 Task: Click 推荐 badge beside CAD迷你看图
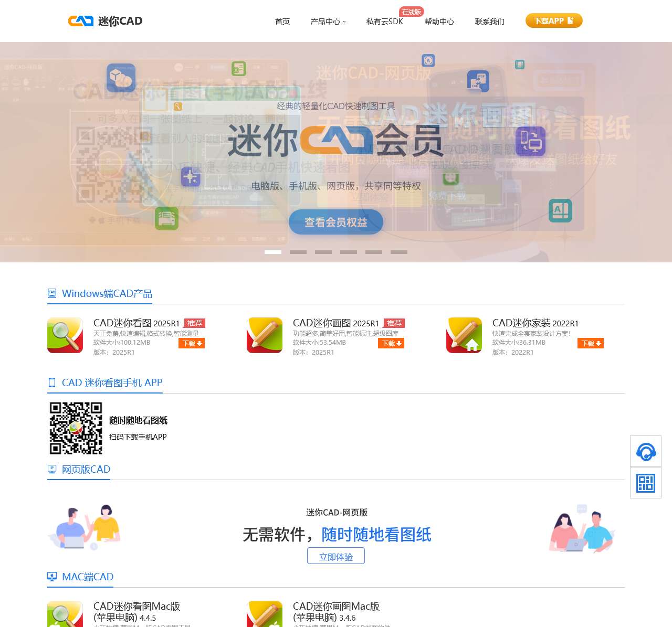[194, 323]
